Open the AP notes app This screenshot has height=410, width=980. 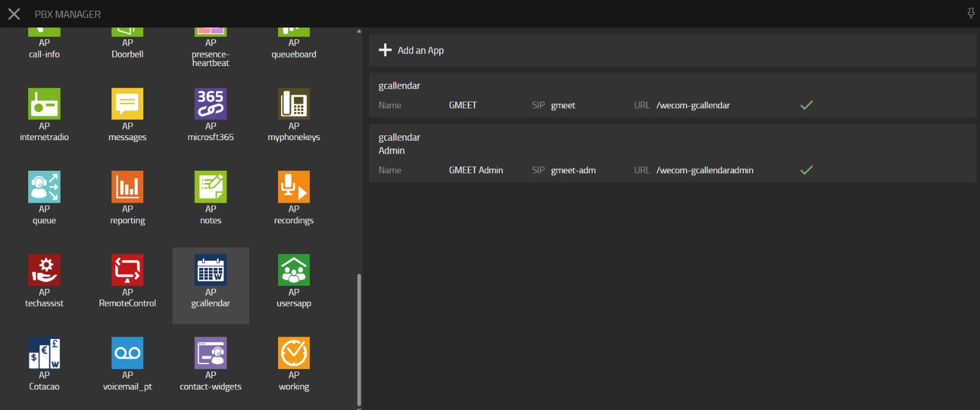(x=211, y=187)
